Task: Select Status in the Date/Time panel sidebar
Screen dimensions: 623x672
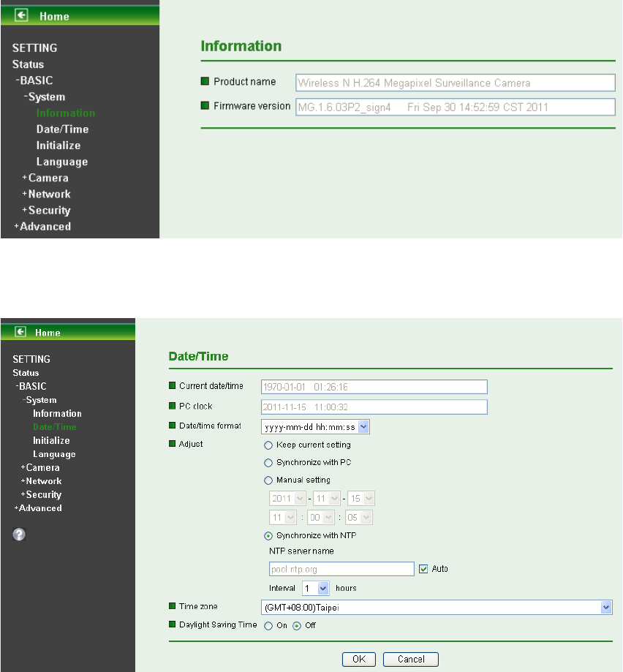Action: coord(26,373)
